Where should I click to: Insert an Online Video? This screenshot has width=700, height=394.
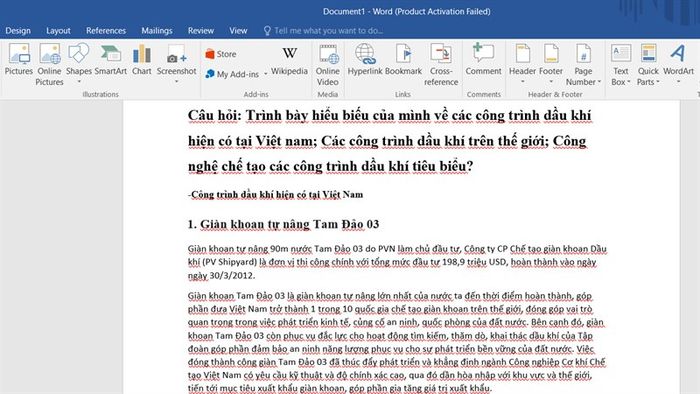(x=328, y=65)
